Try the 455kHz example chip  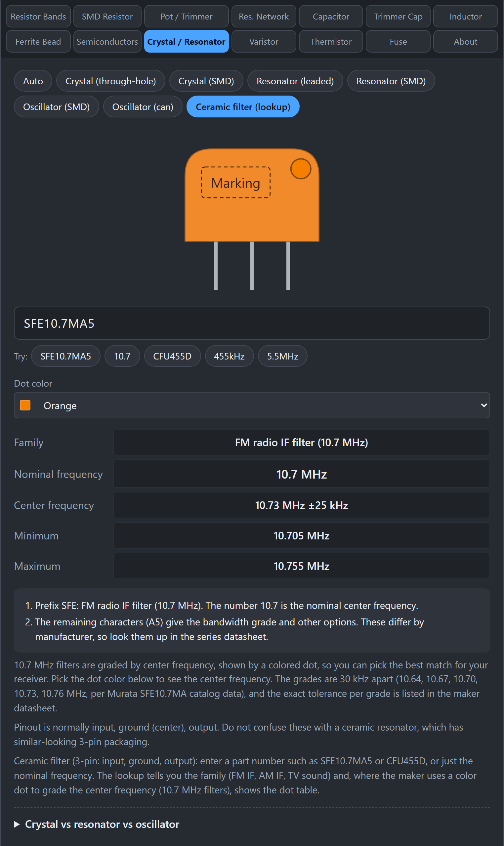point(229,356)
